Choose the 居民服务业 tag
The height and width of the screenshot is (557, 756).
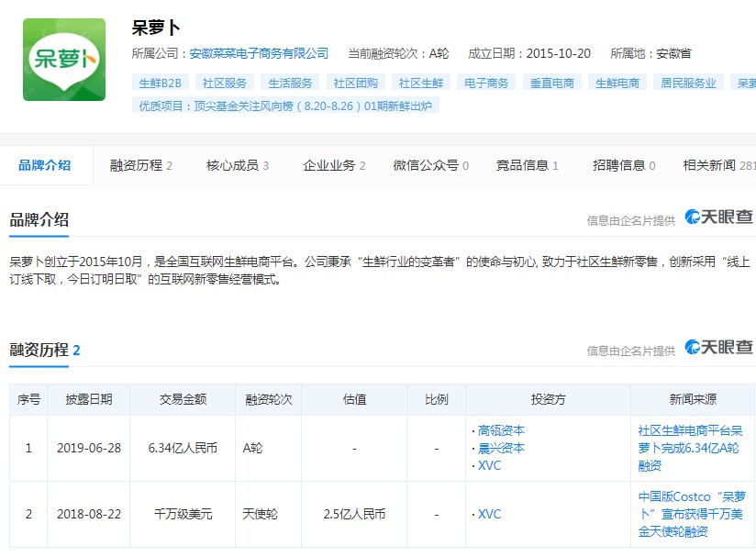688,83
